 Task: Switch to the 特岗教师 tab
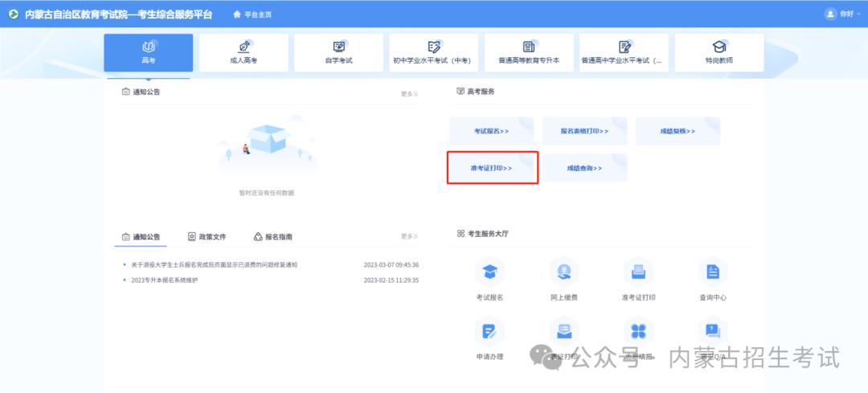point(719,52)
